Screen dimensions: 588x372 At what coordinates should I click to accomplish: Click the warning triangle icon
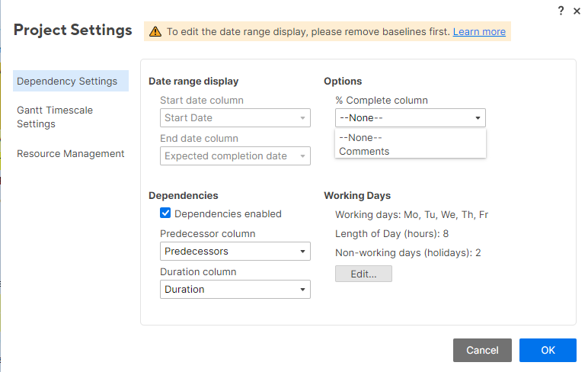point(155,32)
